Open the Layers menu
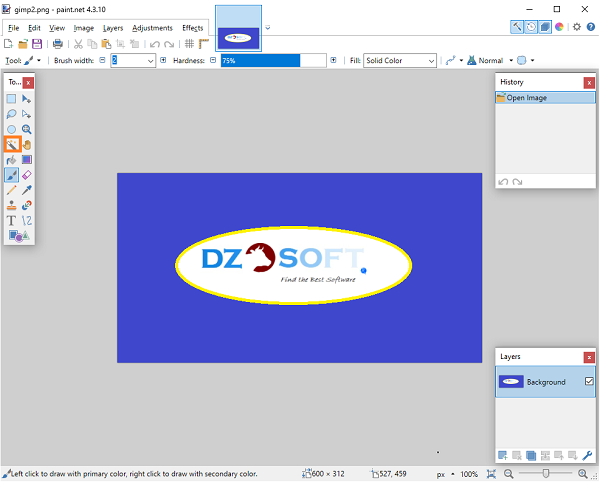Image resolution: width=600 pixels, height=483 pixels. click(113, 28)
